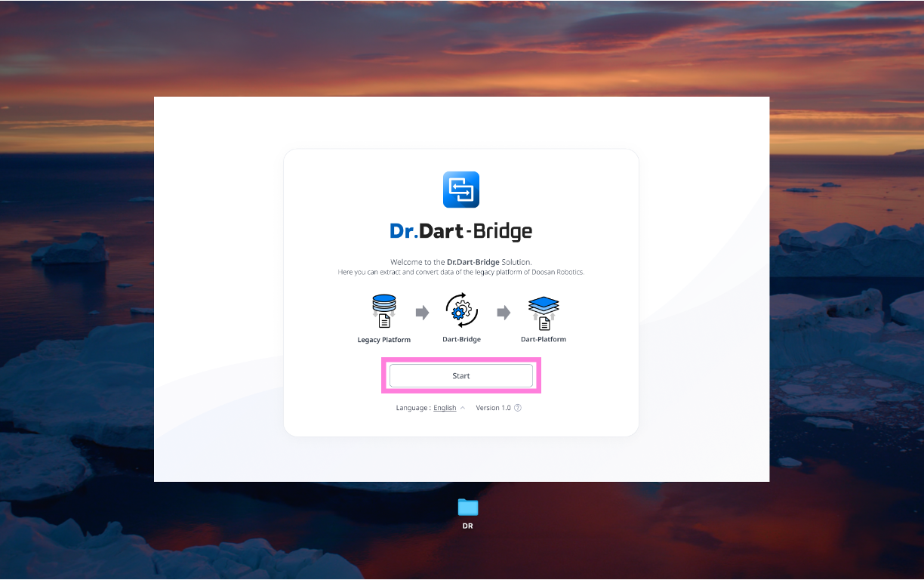The height and width of the screenshot is (580, 924).
Task: Click the DR folder name label
Action: pyautogui.click(x=468, y=526)
